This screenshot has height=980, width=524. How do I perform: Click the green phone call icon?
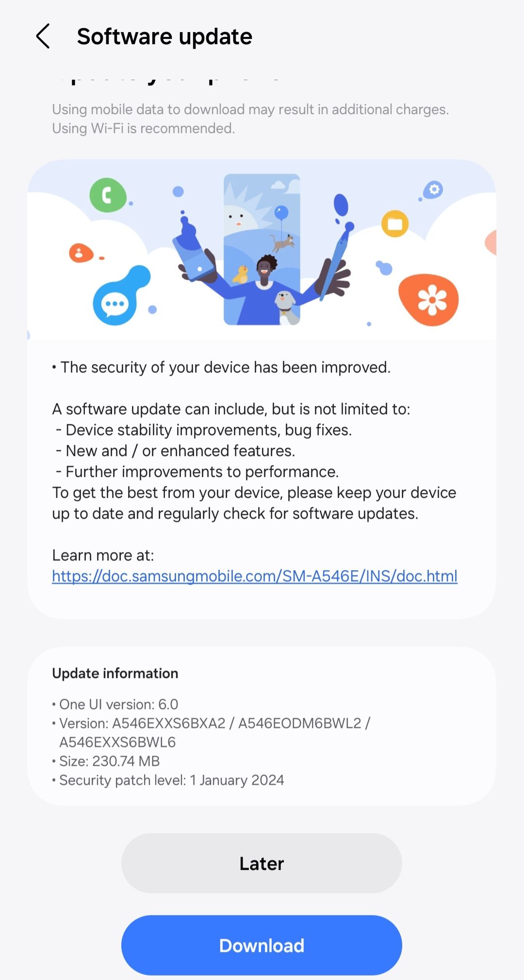[x=108, y=195]
